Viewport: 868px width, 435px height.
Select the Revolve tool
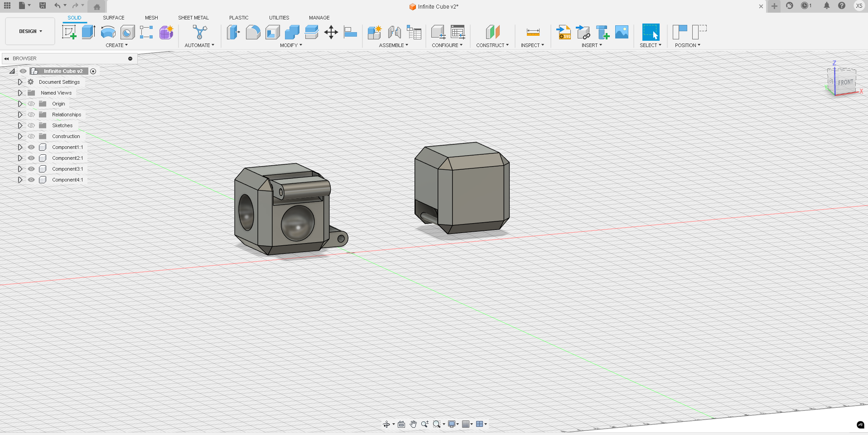108,32
